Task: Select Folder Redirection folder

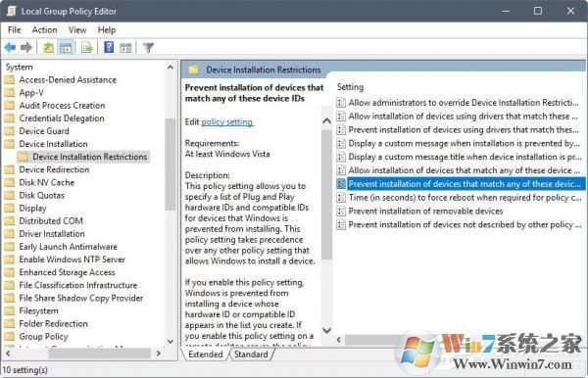Action: (53, 324)
